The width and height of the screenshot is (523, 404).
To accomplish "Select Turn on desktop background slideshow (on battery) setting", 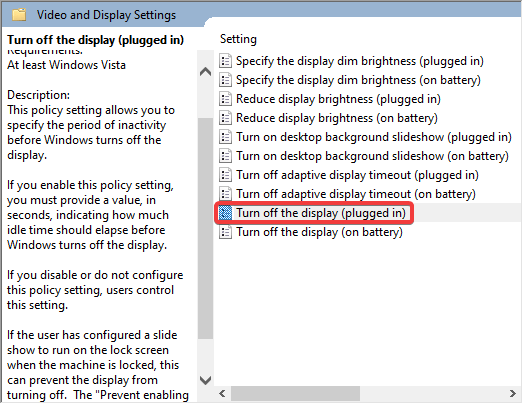I will coord(372,156).
